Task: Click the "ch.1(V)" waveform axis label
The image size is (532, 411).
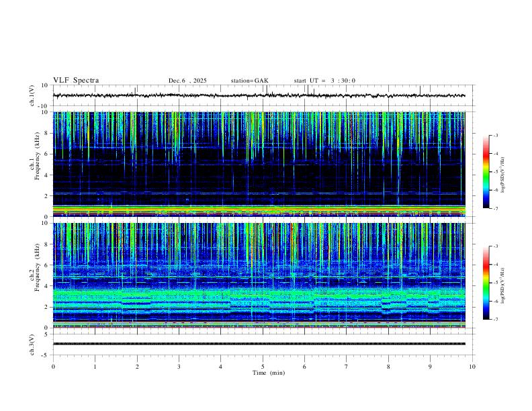Action: click(x=32, y=95)
